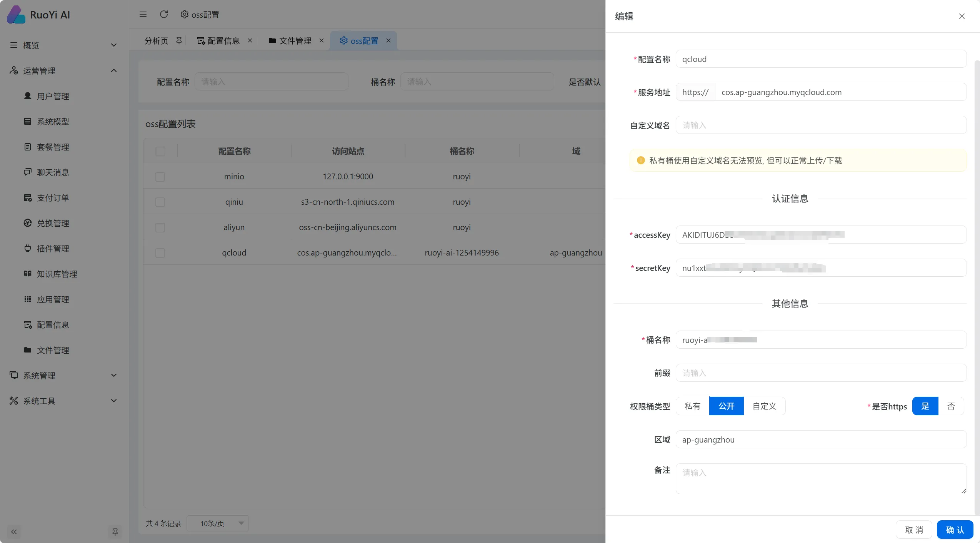
Task: Close the 编辑 drawer with X icon
Action: coord(962,16)
